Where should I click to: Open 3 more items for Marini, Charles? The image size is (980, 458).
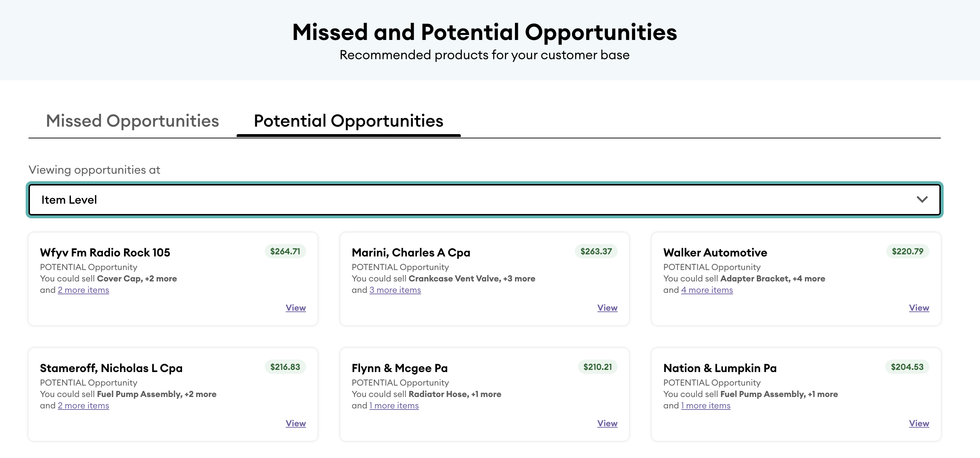pos(395,290)
